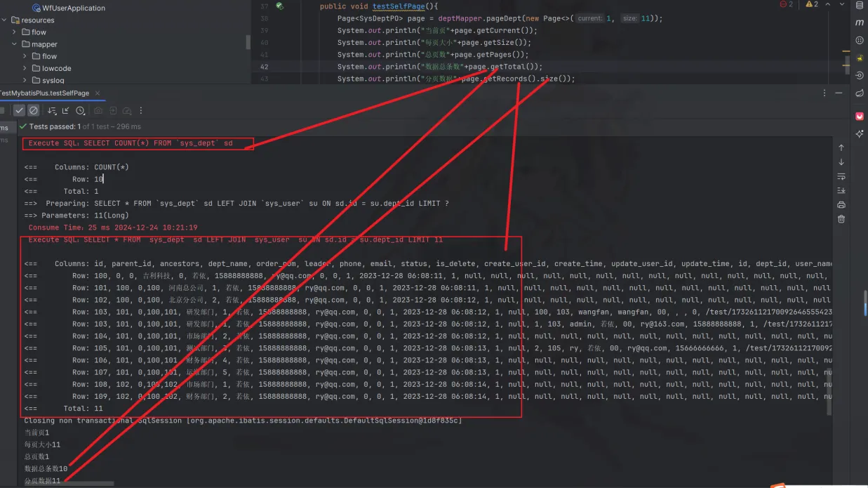Click the pink square plugin icon
Image resolution: width=868 pixels, height=488 pixels.
click(x=860, y=116)
